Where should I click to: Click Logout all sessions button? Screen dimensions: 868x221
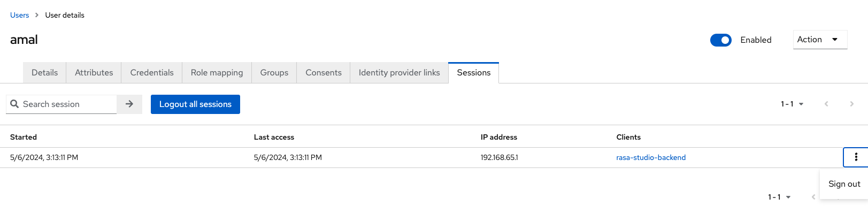[x=195, y=104]
